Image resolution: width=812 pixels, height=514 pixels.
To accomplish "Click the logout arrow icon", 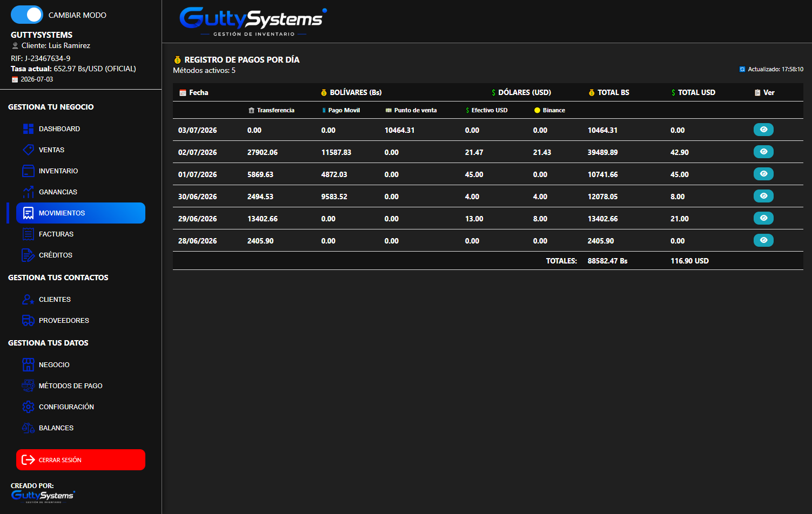I will pos(28,459).
